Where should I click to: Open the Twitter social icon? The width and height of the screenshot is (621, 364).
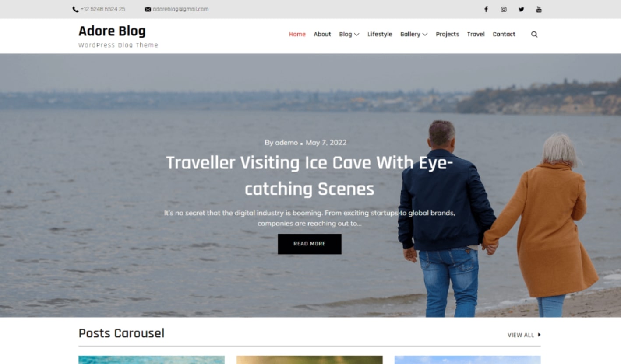point(521,9)
